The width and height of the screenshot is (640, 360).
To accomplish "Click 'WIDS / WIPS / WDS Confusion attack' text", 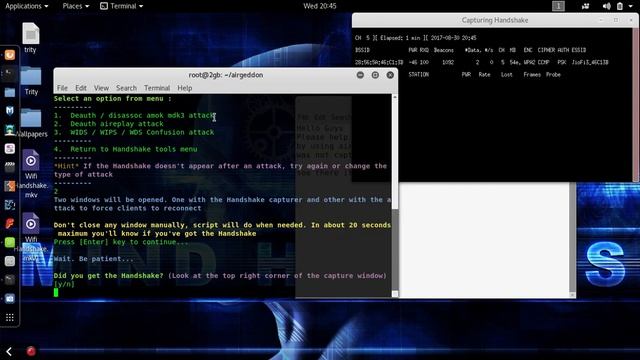I will click(x=142, y=132).
